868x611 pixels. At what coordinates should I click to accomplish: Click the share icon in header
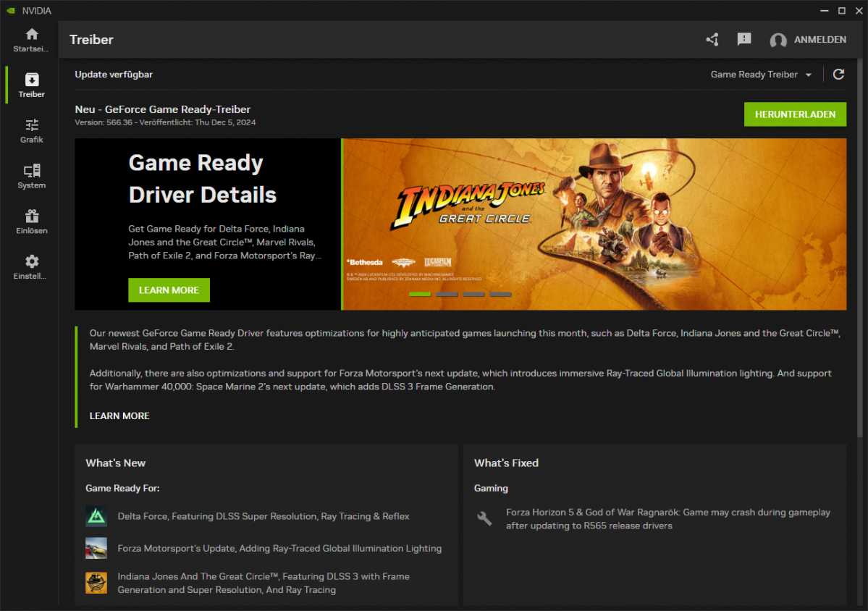pyautogui.click(x=712, y=39)
